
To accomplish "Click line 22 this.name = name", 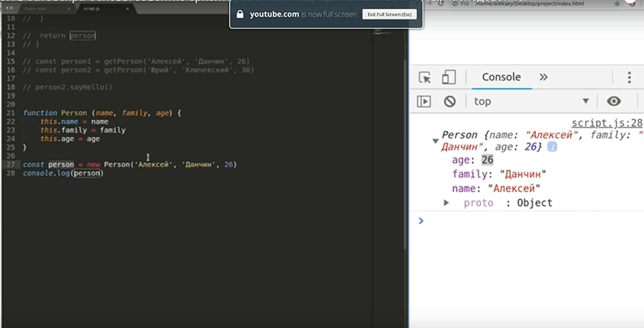I will (x=74, y=121).
